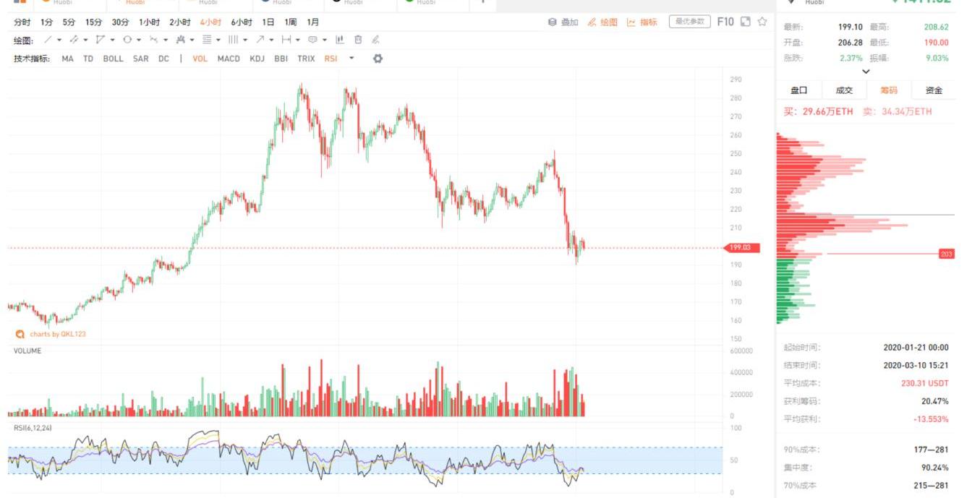
Task: Toggle the RSI indicator off
Action: [331, 59]
